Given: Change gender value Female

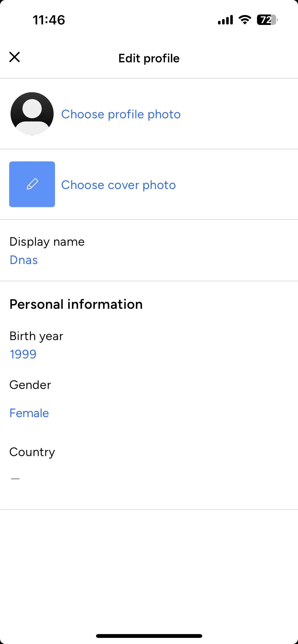Looking at the screenshot, I should tap(29, 413).
